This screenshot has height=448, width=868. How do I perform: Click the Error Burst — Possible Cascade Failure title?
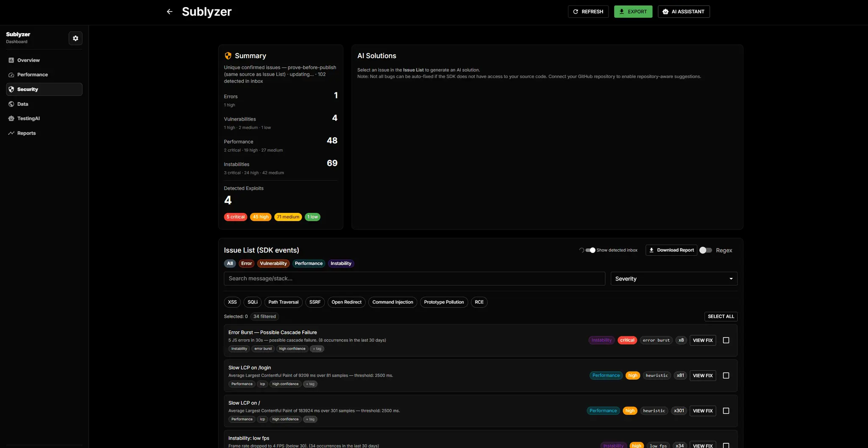[x=273, y=333]
